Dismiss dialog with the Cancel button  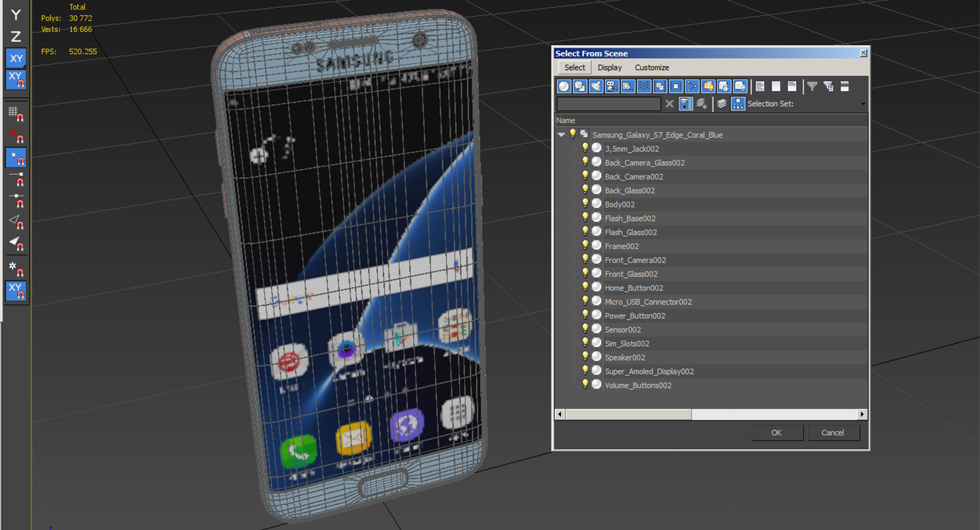pyautogui.click(x=833, y=433)
